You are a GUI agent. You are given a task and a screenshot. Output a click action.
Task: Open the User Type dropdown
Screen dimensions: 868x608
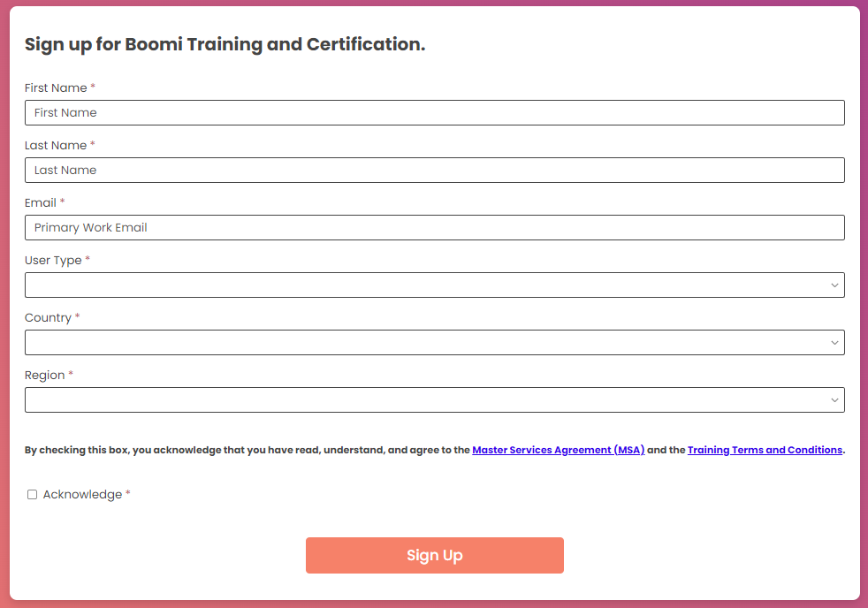tap(435, 285)
